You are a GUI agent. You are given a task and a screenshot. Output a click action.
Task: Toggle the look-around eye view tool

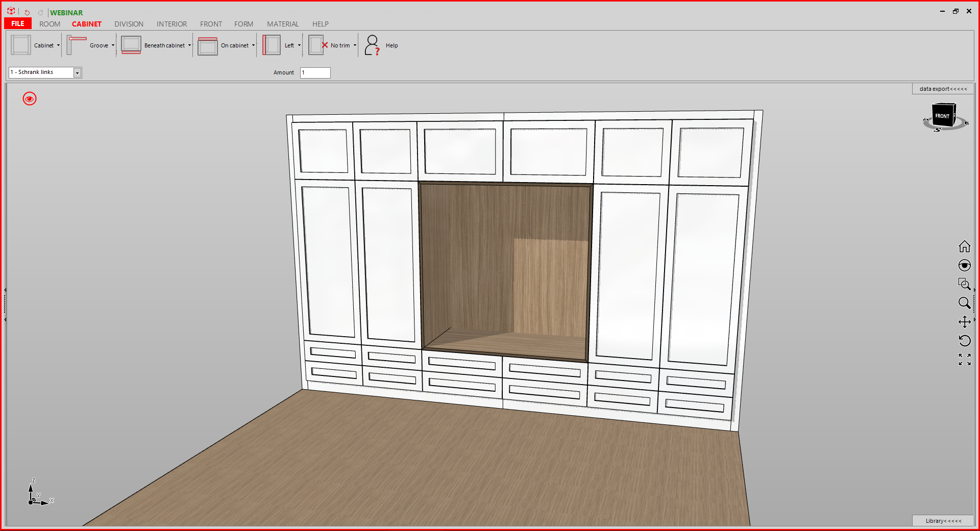pyautogui.click(x=964, y=265)
